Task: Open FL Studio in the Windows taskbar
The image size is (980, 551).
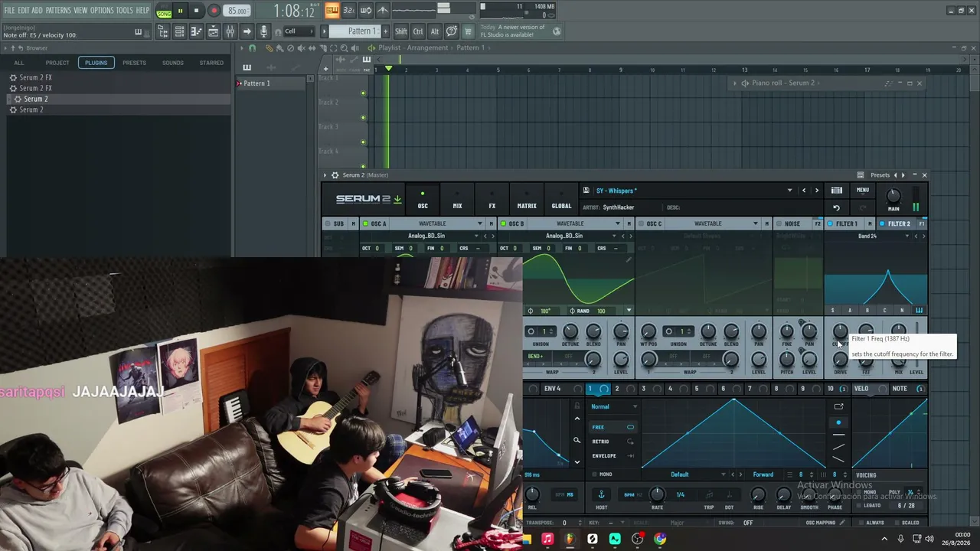Action: pos(569,540)
